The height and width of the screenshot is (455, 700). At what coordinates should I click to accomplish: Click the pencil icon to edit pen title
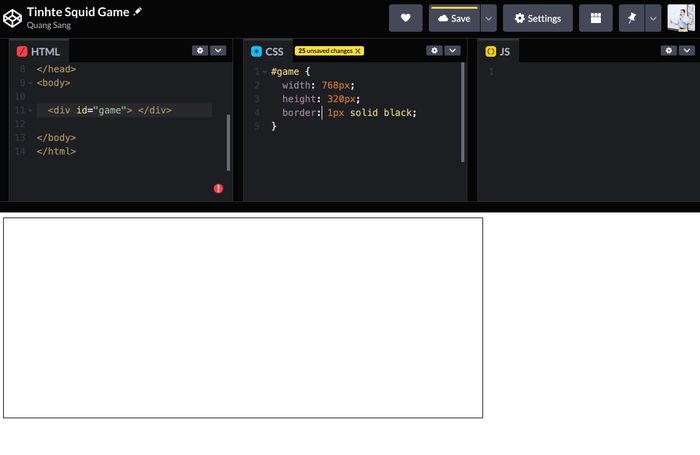(138, 11)
